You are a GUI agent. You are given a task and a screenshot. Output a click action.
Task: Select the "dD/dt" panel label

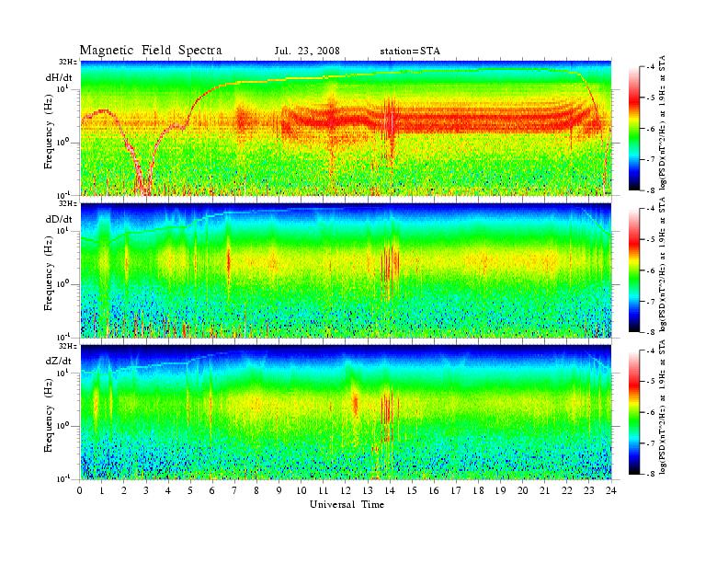(x=59, y=219)
